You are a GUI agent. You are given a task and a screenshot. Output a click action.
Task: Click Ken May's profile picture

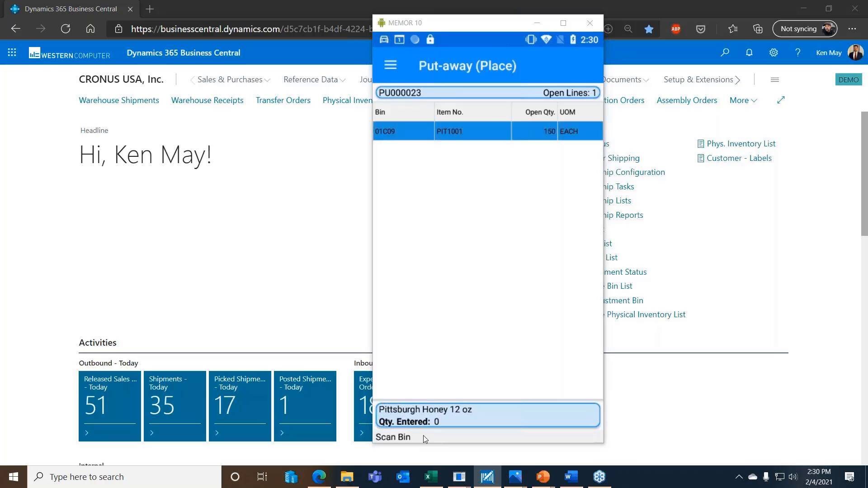pos(854,52)
